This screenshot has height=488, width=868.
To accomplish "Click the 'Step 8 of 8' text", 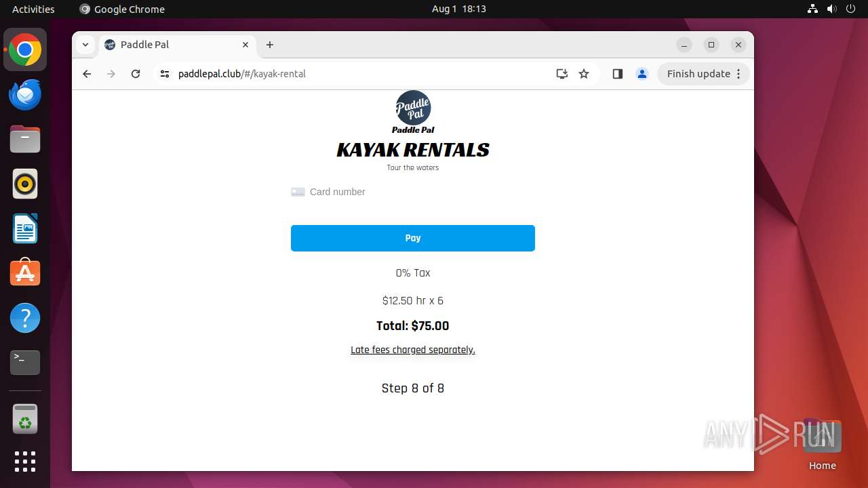I will (x=413, y=388).
